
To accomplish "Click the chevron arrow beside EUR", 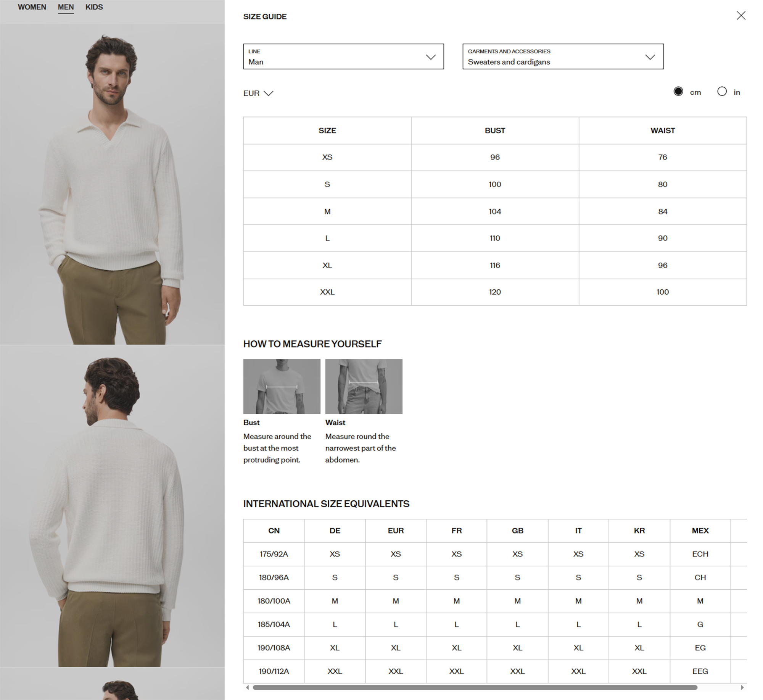I will pos(269,93).
